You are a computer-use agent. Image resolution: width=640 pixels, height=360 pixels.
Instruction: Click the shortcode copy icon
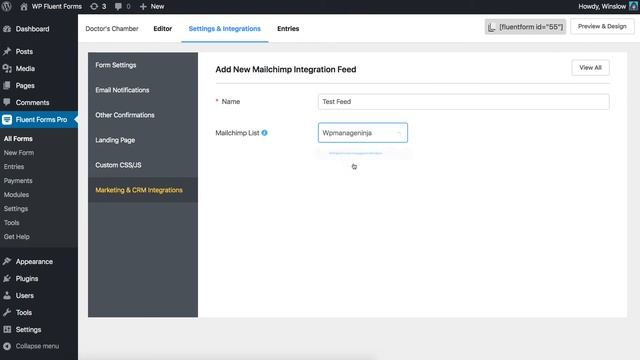tap(491, 27)
